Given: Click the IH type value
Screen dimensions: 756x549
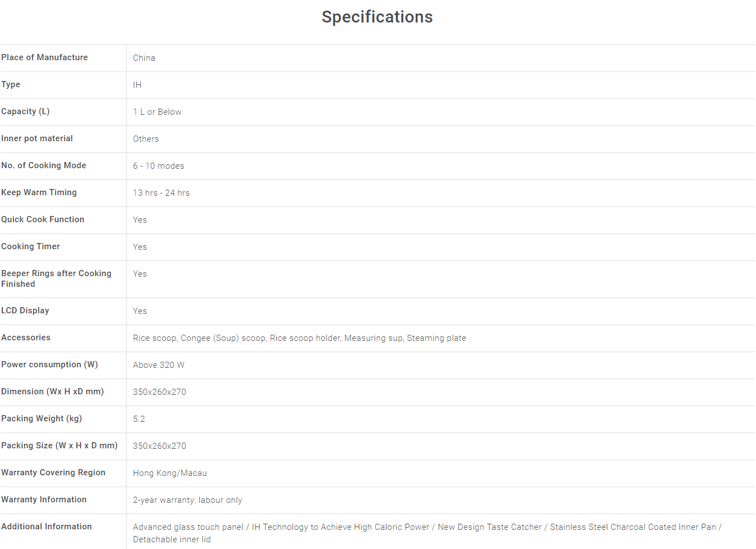Looking at the screenshot, I should click(137, 85).
